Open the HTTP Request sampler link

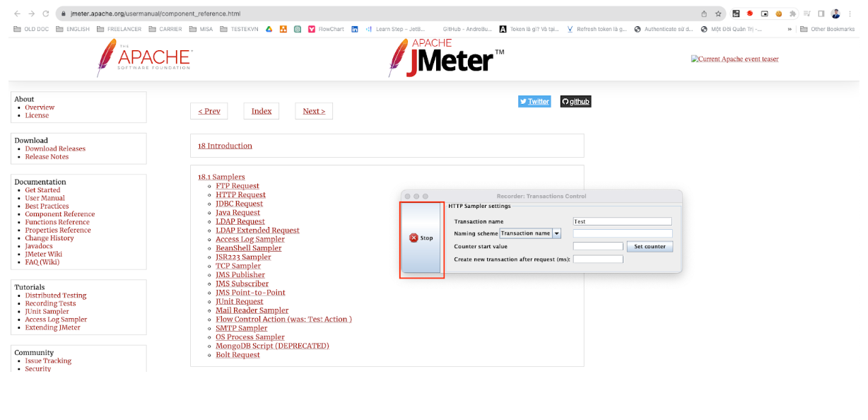pyautogui.click(x=240, y=195)
